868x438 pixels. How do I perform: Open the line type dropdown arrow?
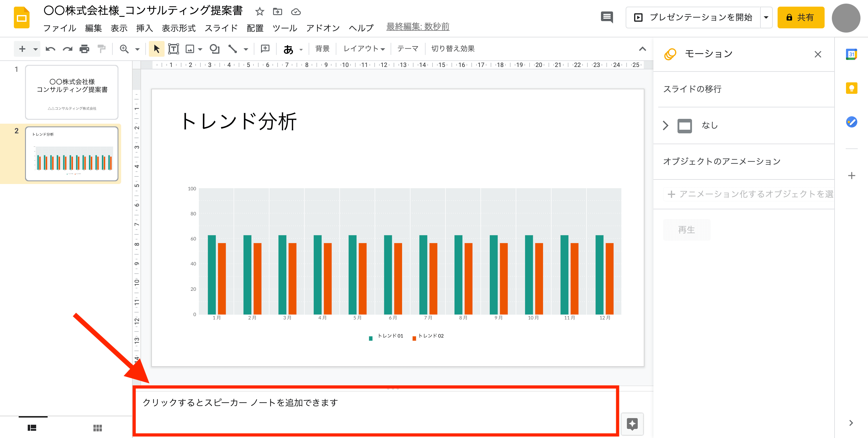246,49
